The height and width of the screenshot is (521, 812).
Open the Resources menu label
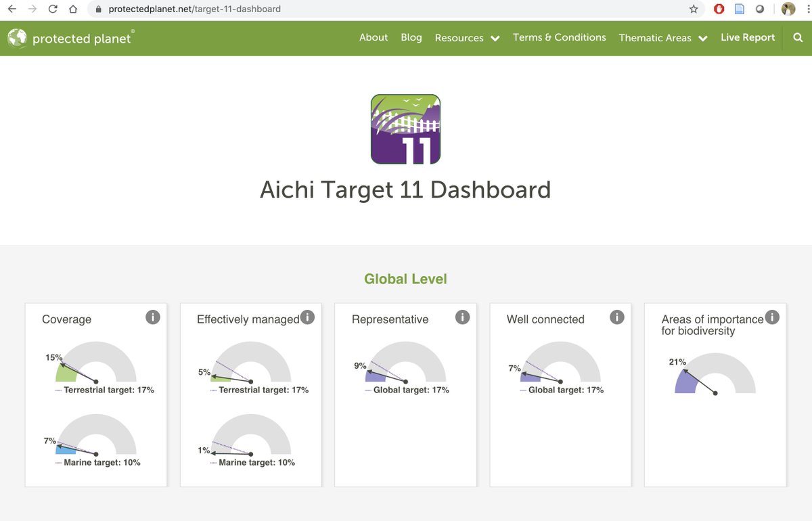point(459,38)
